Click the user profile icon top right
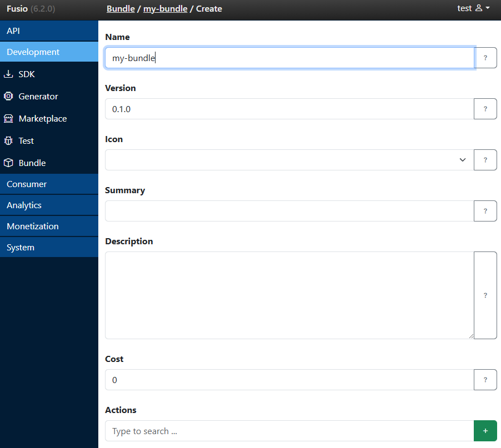501x448 pixels. point(479,8)
